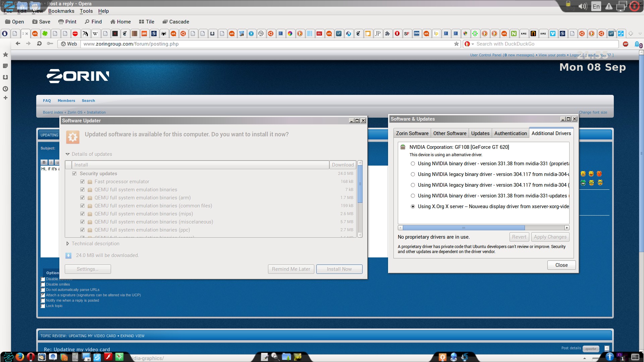
Task: Close the Software & Updates dialog
Action: coord(561,265)
